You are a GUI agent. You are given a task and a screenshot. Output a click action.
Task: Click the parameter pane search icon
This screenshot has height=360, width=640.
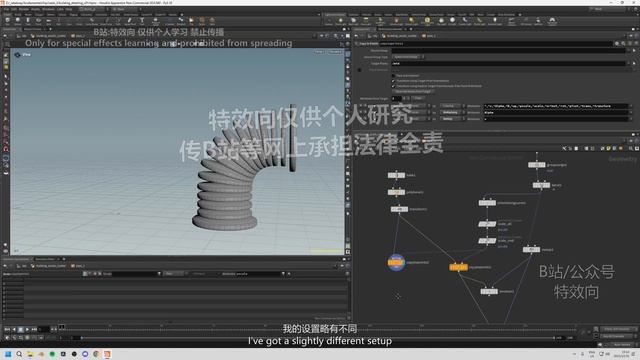pyautogui.click(x=623, y=43)
